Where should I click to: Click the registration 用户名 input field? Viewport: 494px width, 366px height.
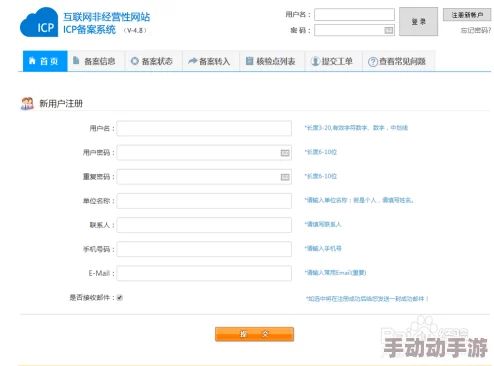click(204, 128)
